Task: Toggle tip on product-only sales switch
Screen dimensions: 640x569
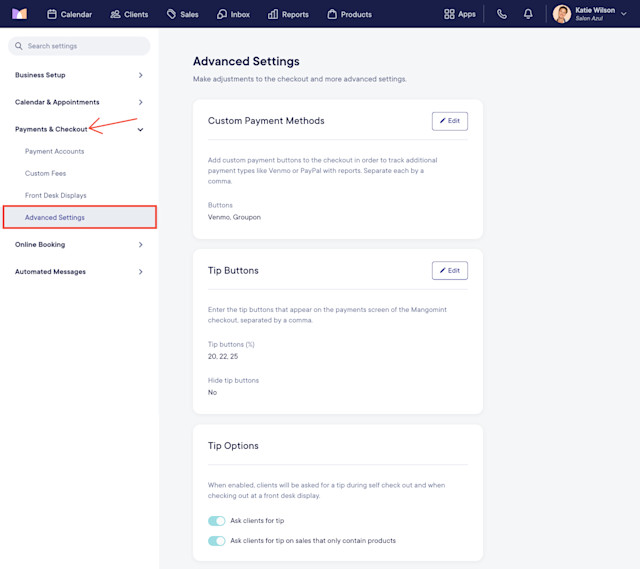Action: click(216, 541)
